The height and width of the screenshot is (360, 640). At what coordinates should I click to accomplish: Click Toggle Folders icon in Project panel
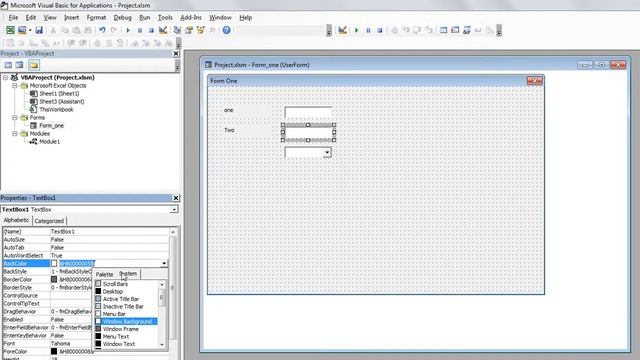click(34, 65)
